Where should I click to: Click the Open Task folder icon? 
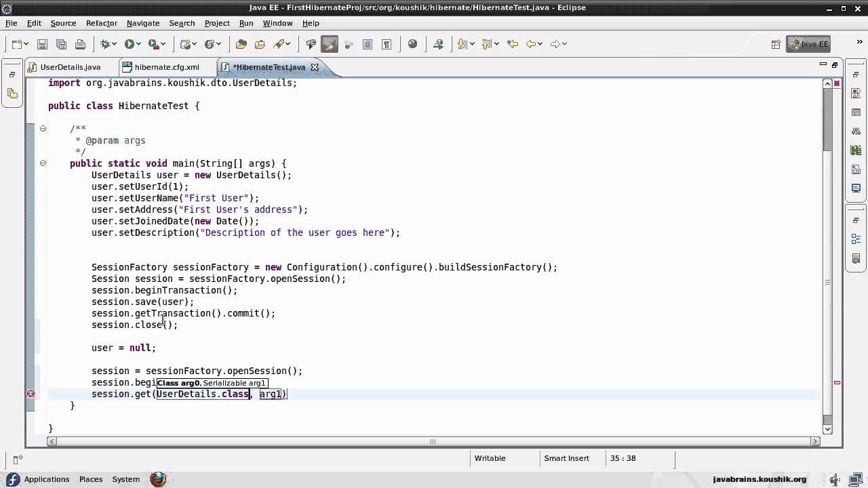tap(260, 44)
